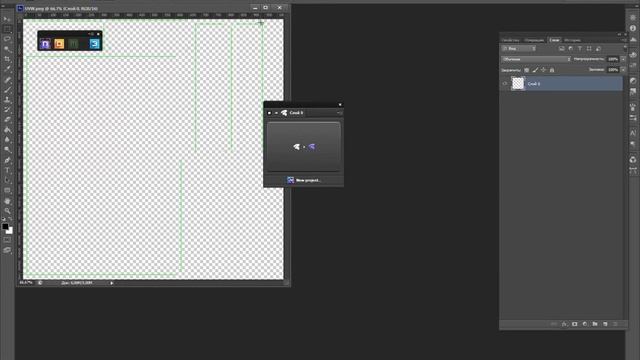Screen dimensions: 640x360
Task: Change screen mode at toolbar bottom
Action: [7, 250]
